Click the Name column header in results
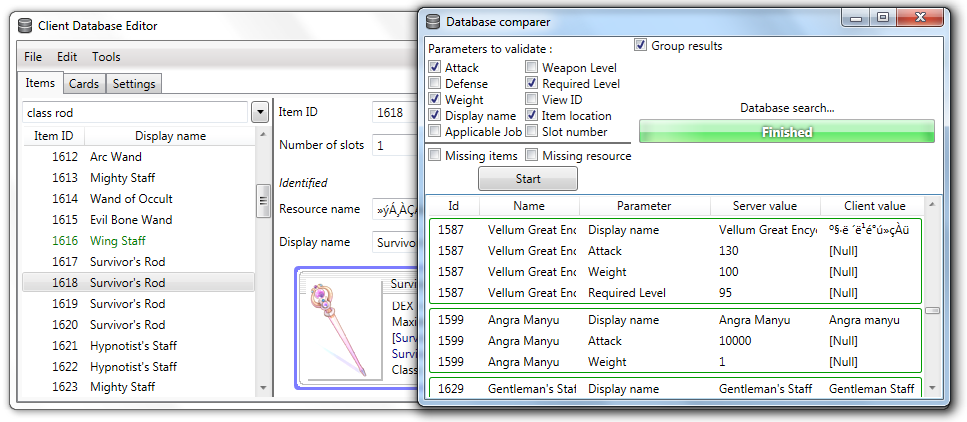The width and height of the screenshot is (967, 422). pos(529,205)
